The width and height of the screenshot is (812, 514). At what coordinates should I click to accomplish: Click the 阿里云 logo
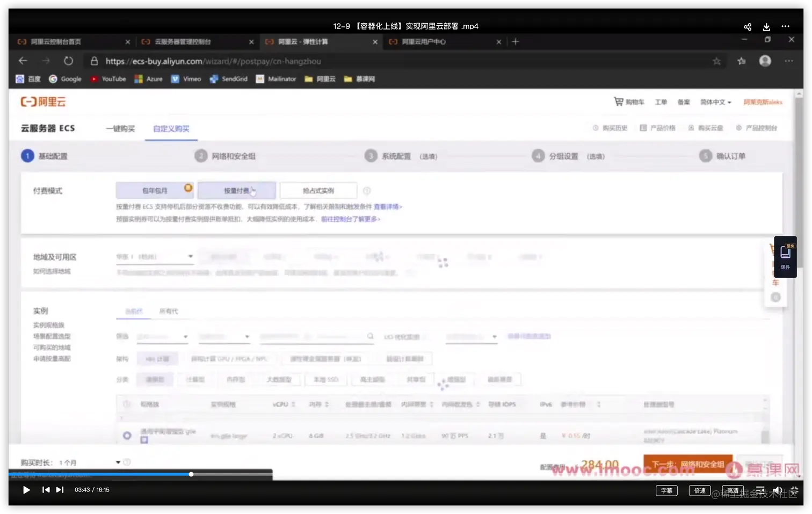tap(43, 102)
